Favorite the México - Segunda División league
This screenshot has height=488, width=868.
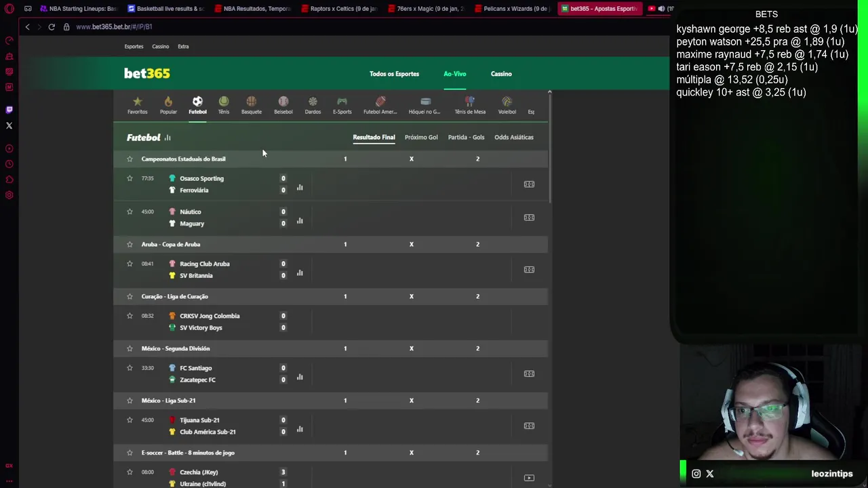(130, 348)
